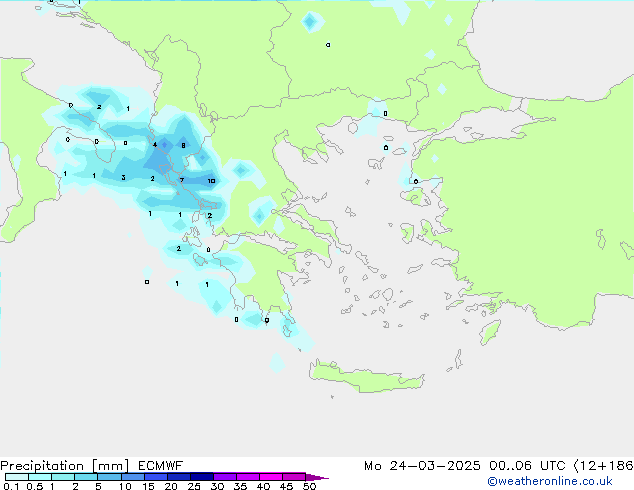
Task: Pick the 1–2 mm legend color box
Action: coord(63,477)
